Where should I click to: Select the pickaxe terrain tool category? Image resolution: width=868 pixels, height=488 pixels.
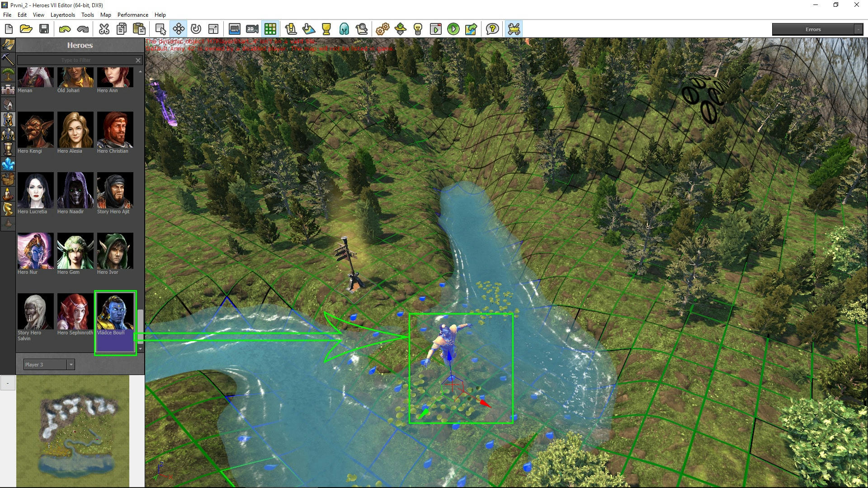pyautogui.click(x=8, y=59)
